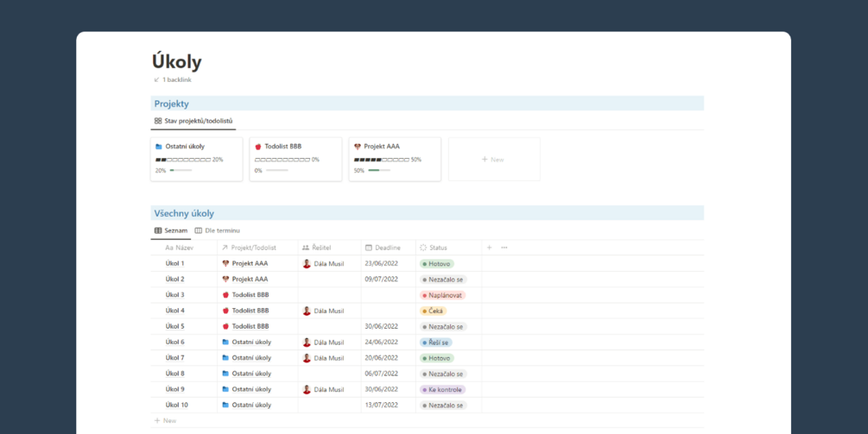Open the Ostatní úkoly project card
The height and width of the screenshot is (434, 868).
tap(197, 160)
